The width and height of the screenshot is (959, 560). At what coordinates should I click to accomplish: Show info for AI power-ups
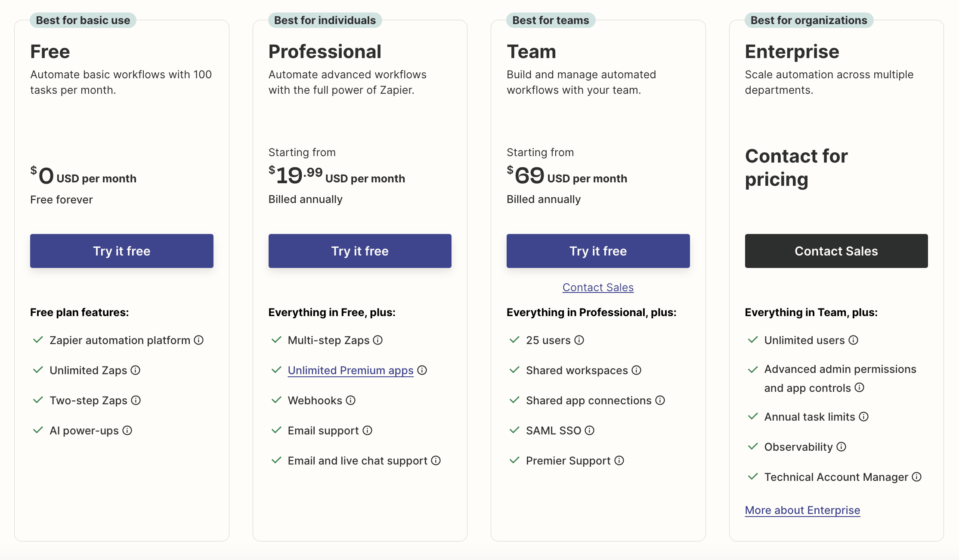tap(127, 431)
